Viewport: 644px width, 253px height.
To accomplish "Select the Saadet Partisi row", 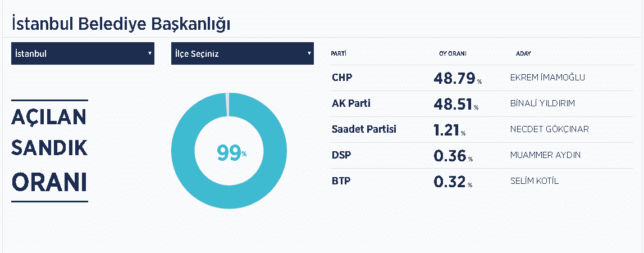I will click(x=482, y=129).
